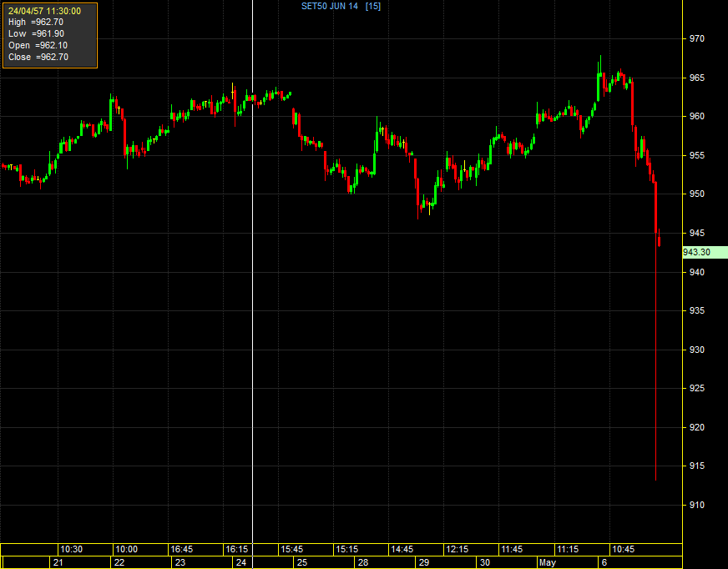728x569 pixels.
Task: Click the 11:15 time axis label
Action: point(568,549)
